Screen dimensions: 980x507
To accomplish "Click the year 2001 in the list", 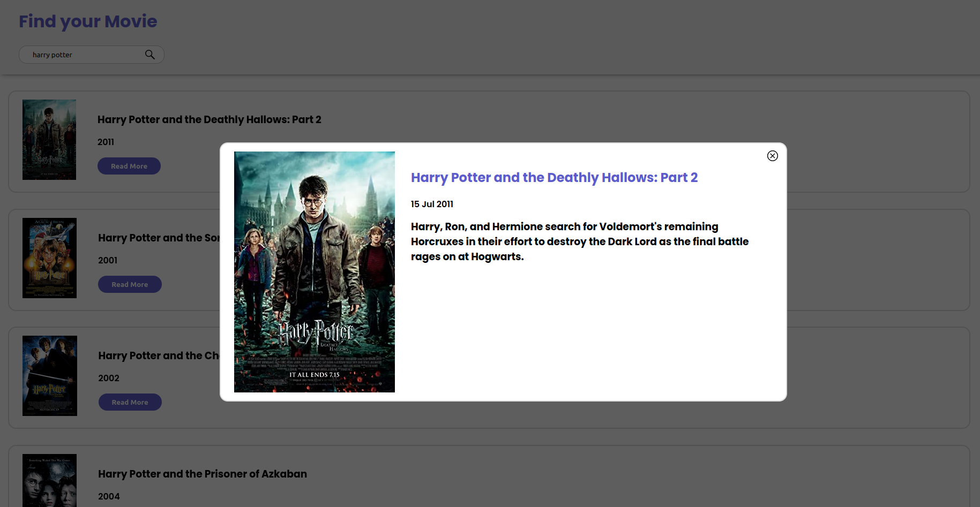I will [108, 260].
